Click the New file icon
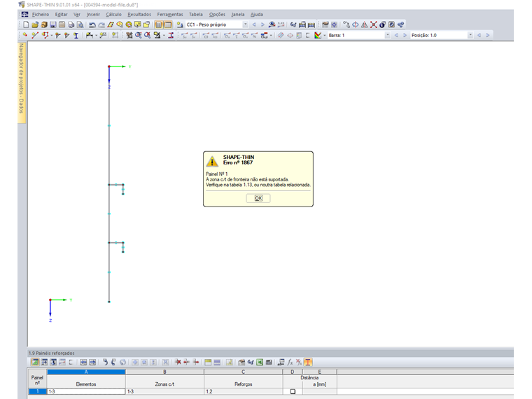The width and height of the screenshot is (532, 399). (26, 24)
